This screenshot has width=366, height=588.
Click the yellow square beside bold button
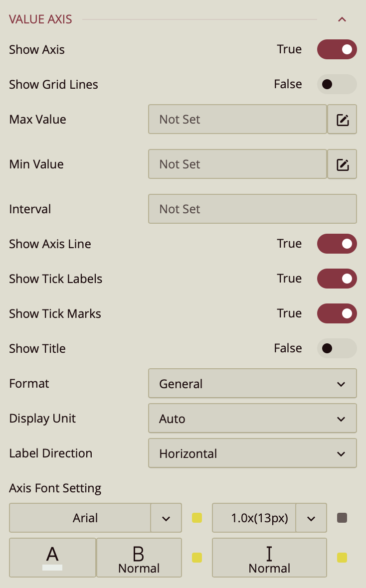tap(197, 558)
